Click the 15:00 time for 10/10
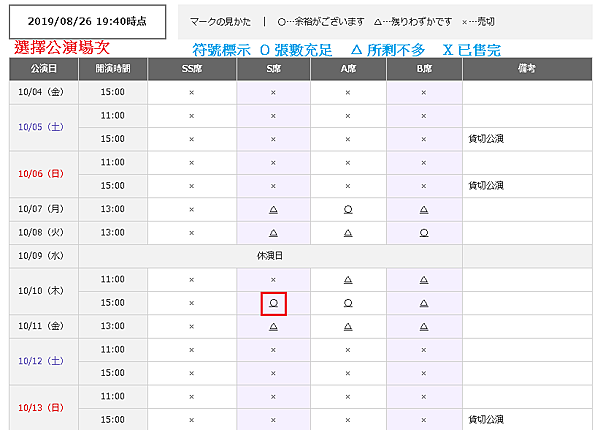This screenshot has height=430, width=600. click(112, 303)
